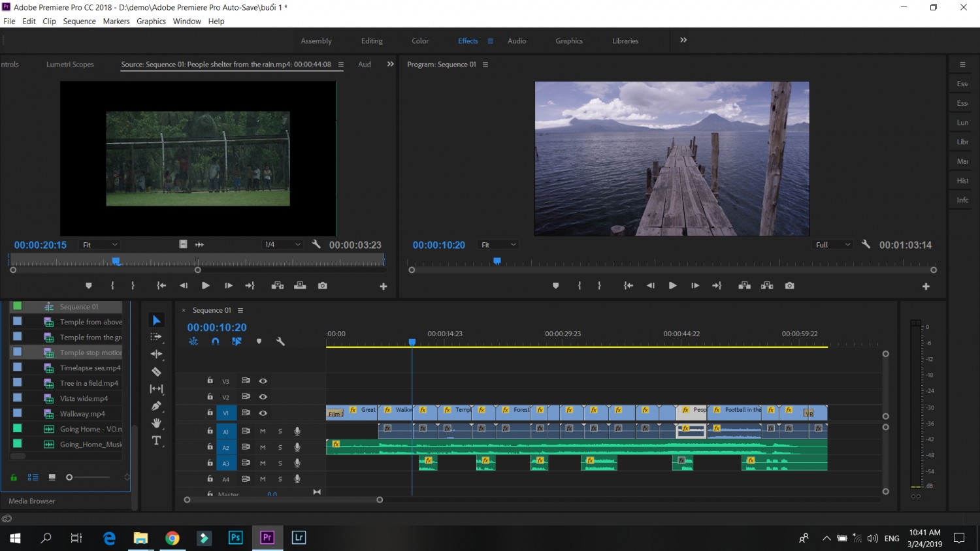The width and height of the screenshot is (980, 551).
Task: Click Lift button in Program monitor
Action: click(744, 286)
